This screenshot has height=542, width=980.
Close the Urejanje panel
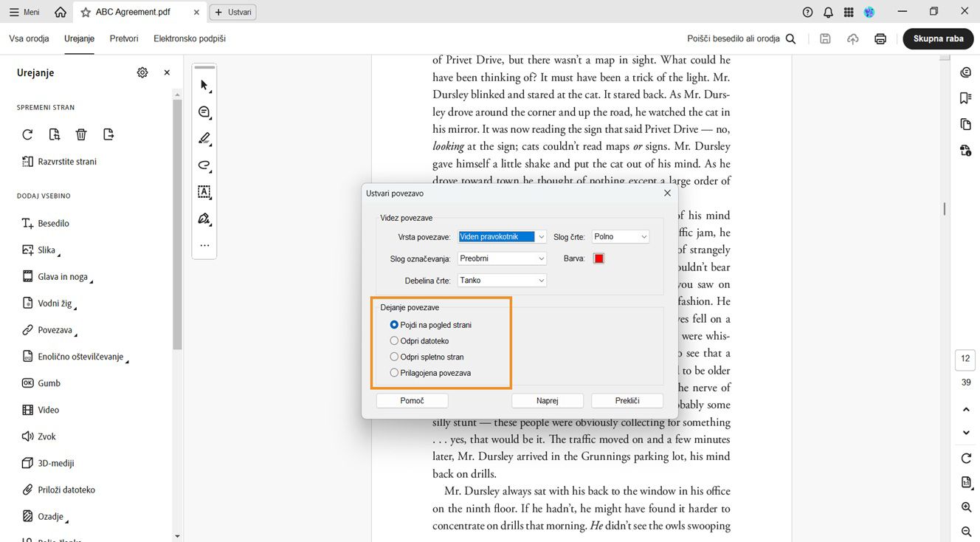(167, 72)
